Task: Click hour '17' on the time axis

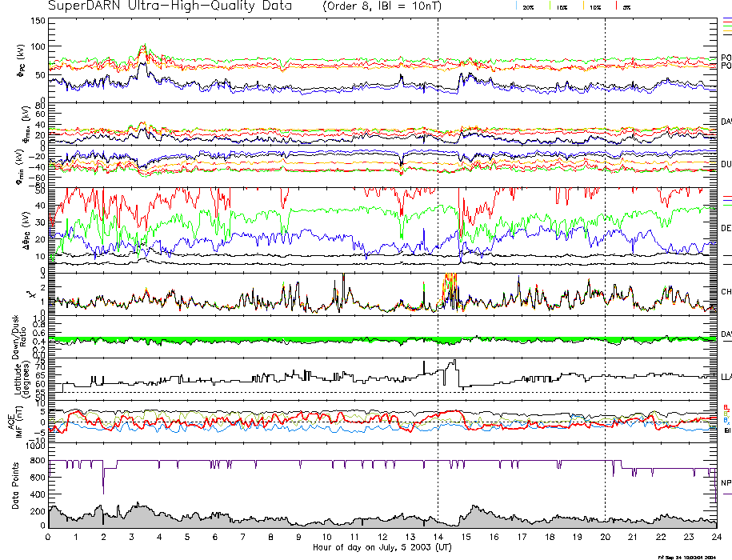Action: point(522,537)
